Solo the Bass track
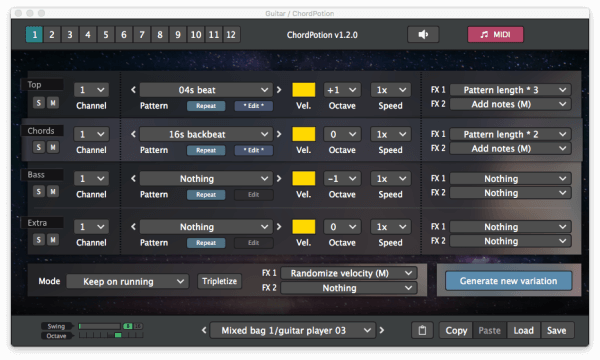This screenshot has height=360, width=600. tap(39, 191)
